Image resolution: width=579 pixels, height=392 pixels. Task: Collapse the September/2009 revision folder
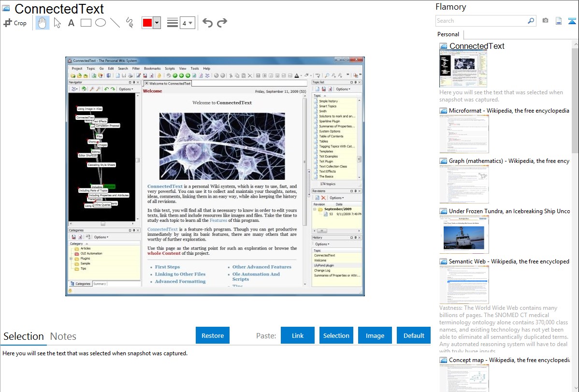[315, 209]
